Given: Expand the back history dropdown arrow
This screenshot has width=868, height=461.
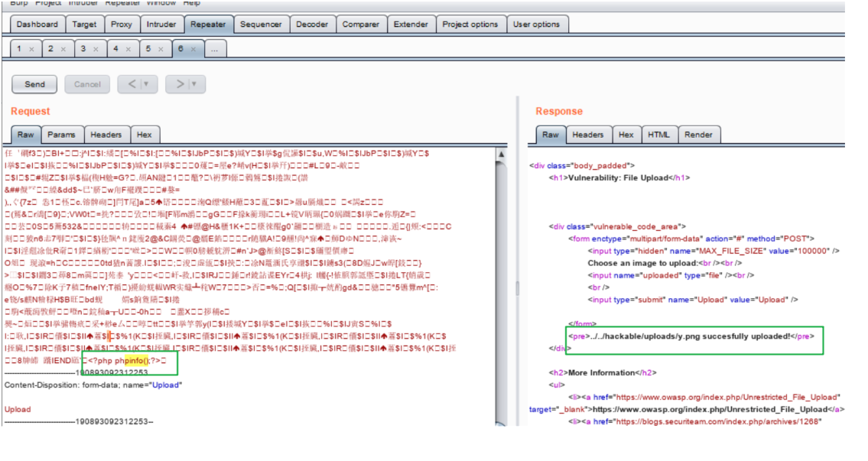Looking at the screenshot, I should click(145, 84).
